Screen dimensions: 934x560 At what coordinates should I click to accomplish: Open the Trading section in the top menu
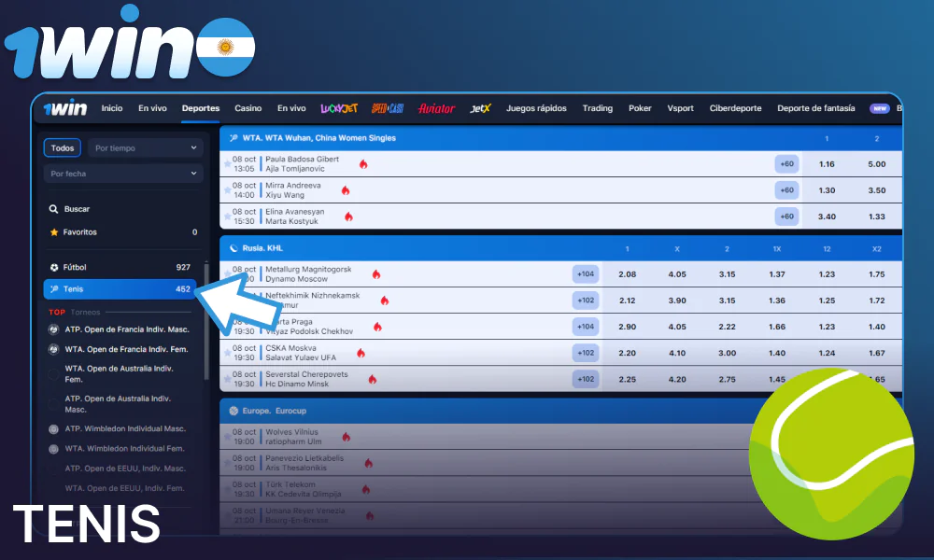point(598,108)
